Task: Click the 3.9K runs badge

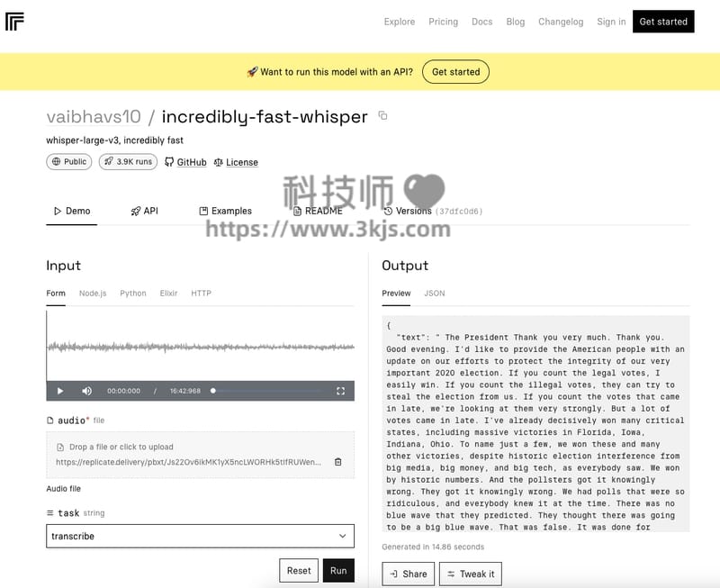Action: click(x=128, y=162)
